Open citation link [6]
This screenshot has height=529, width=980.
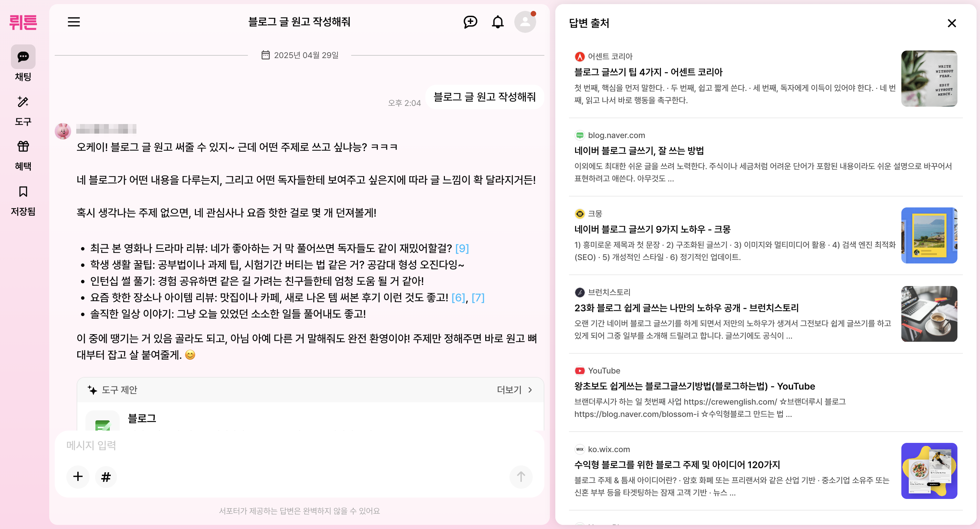pos(458,297)
